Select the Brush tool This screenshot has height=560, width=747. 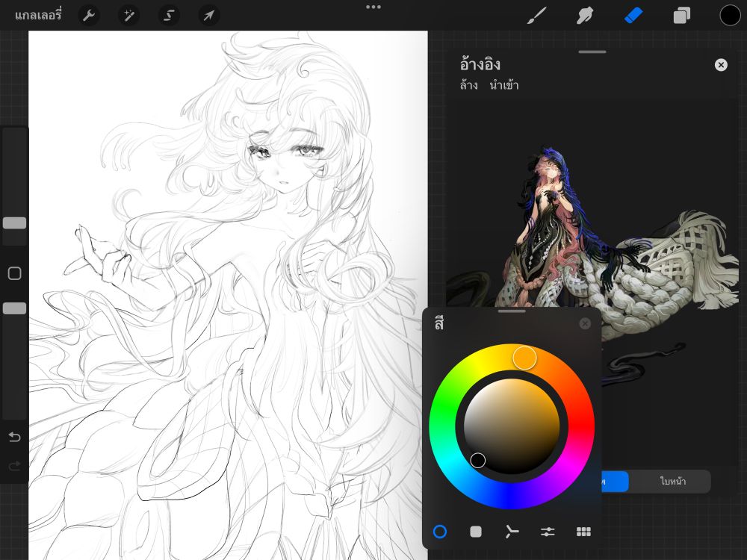click(537, 15)
